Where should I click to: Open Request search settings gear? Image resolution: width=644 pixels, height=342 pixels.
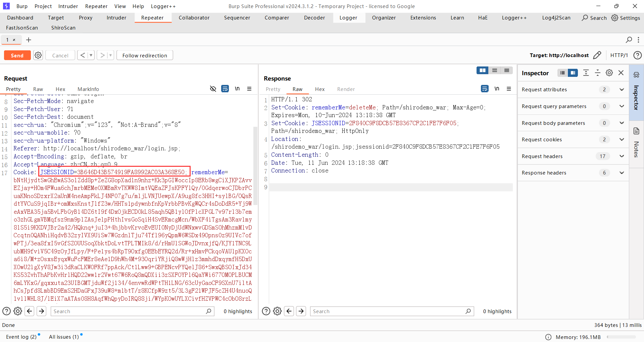tap(18, 311)
